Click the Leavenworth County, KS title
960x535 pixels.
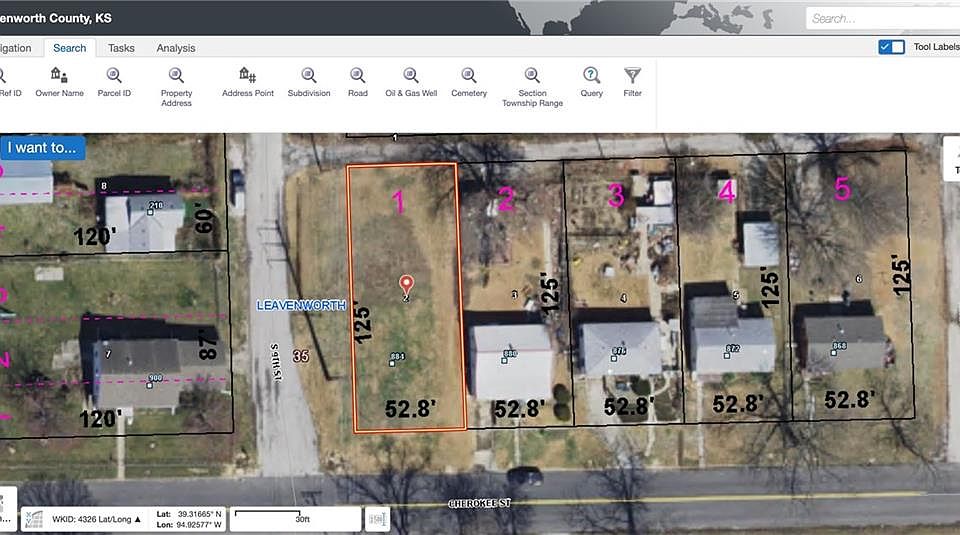[x=55, y=18]
